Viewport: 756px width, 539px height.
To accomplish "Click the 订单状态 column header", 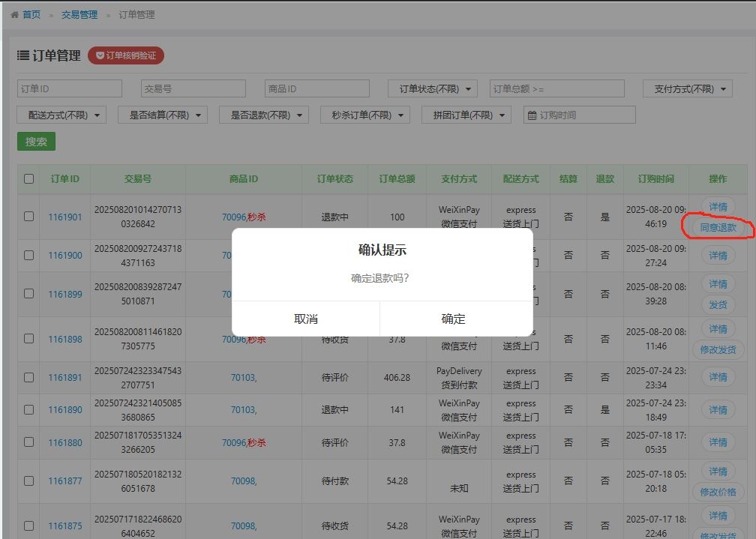I will click(x=334, y=179).
